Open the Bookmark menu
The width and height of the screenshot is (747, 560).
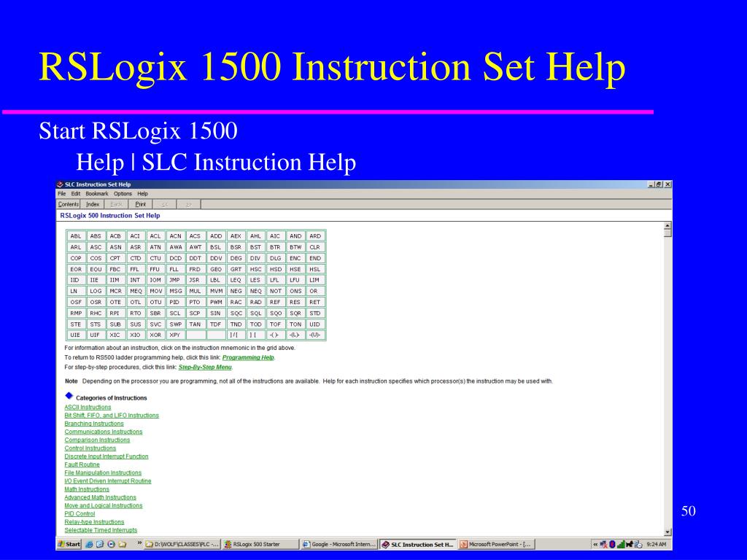97,194
